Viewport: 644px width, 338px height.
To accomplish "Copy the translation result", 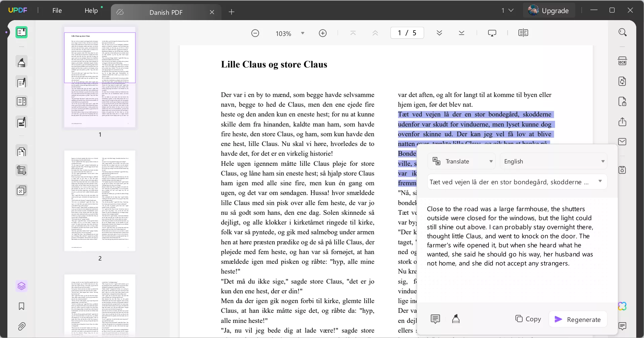I will (528, 319).
